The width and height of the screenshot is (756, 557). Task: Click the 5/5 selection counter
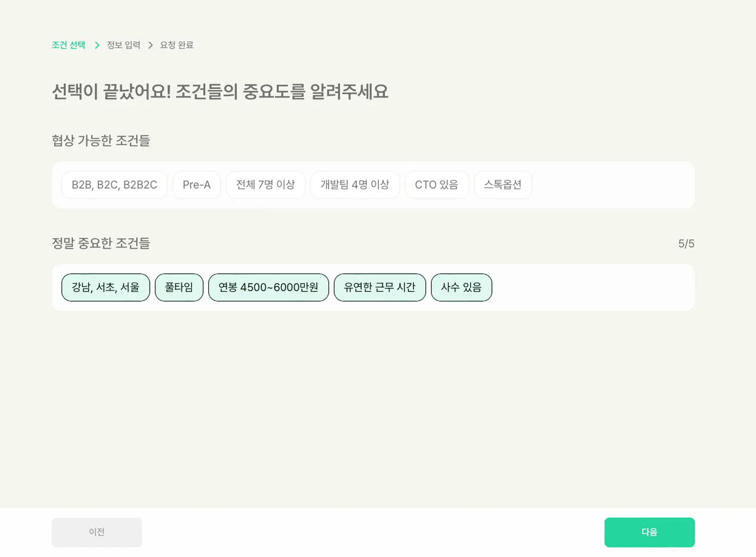pyautogui.click(x=686, y=244)
